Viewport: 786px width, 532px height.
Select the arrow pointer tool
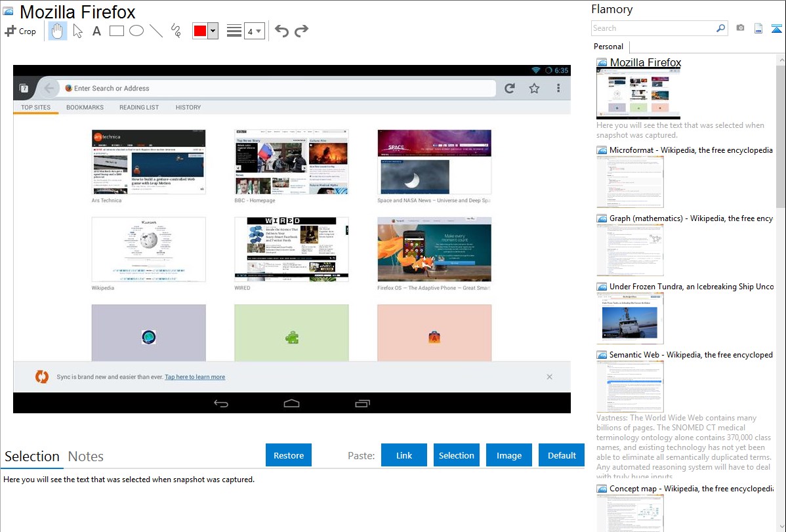(x=77, y=31)
